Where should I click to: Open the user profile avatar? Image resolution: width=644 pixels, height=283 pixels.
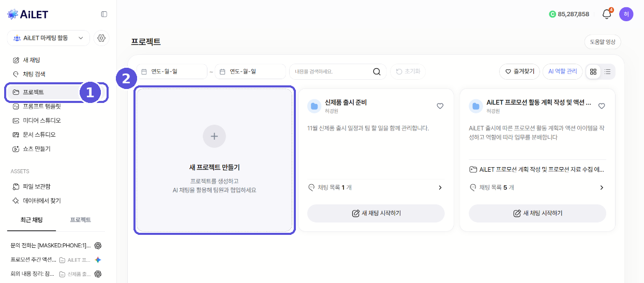pos(626,14)
